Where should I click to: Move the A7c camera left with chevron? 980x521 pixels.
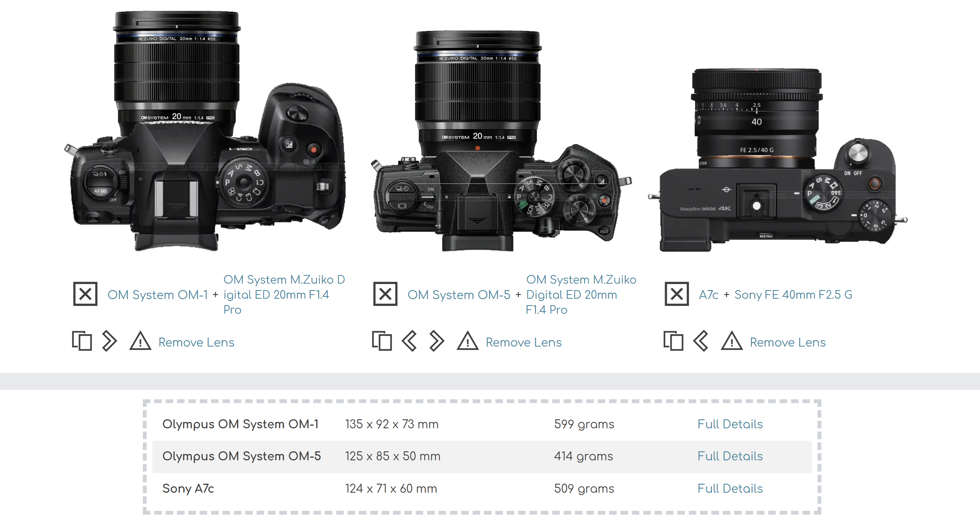[701, 341]
